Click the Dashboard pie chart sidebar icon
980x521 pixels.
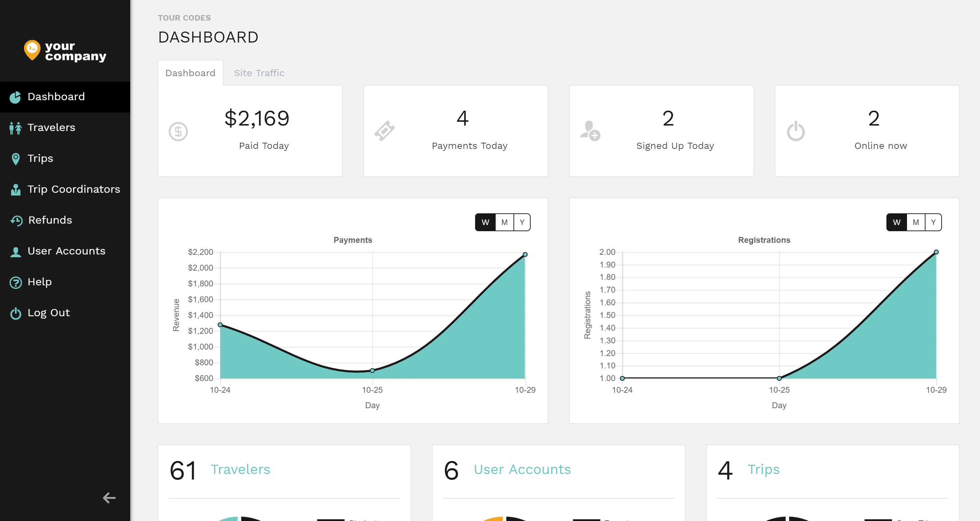(x=15, y=97)
